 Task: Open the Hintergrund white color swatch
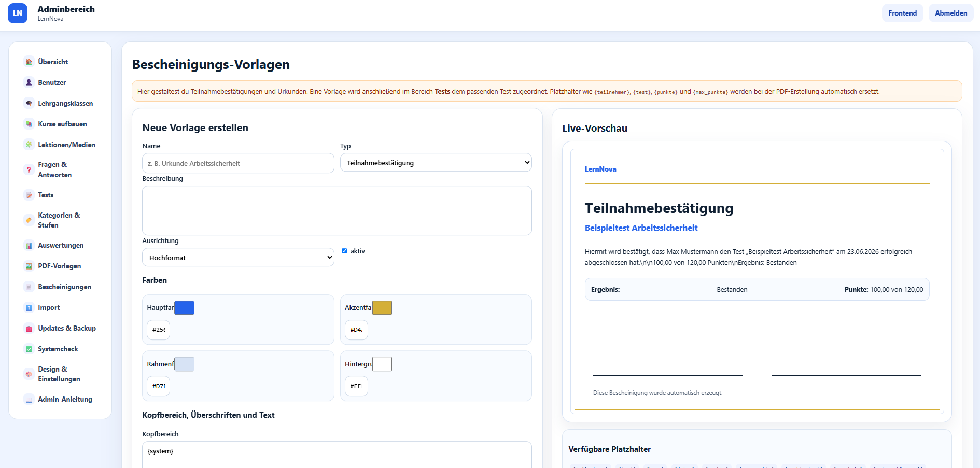point(382,364)
